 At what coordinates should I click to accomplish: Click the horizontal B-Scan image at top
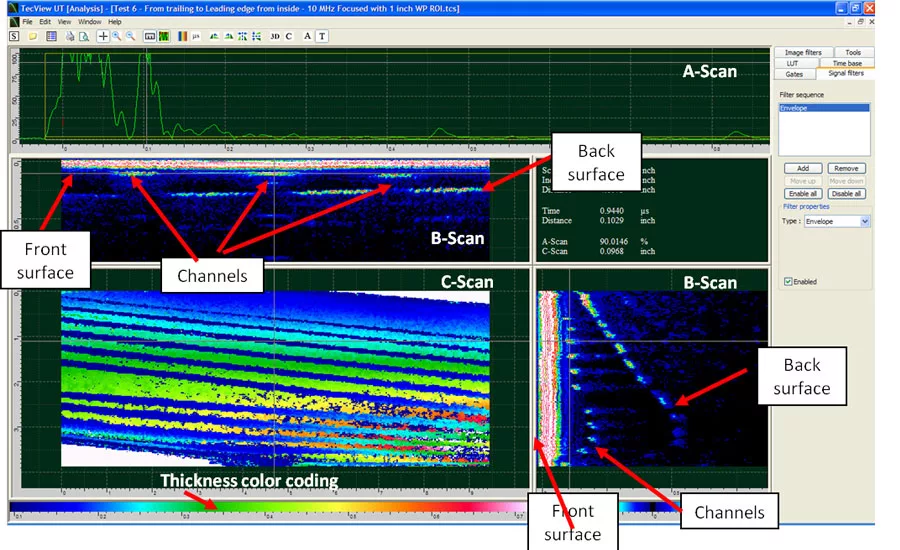click(276, 210)
